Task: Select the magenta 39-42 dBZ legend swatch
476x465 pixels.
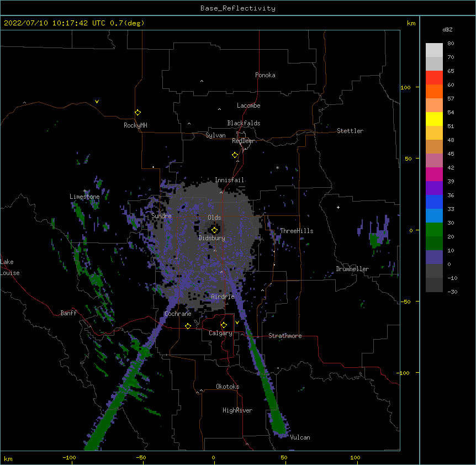Action: pos(434,174)
